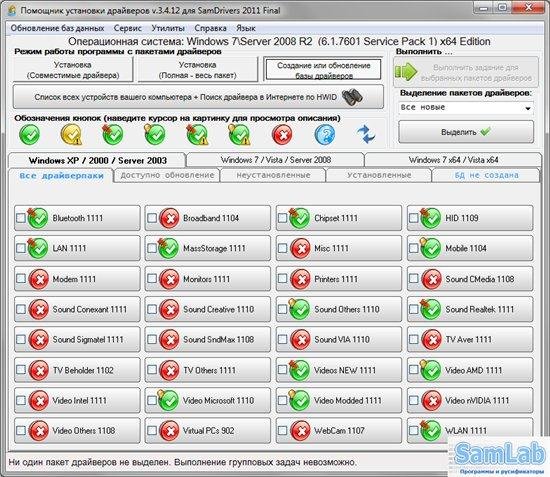The width and height of the screenshot is (550, 477).
Task: Open the Доступно обновление tab
Action: click(x=167, y=175)
